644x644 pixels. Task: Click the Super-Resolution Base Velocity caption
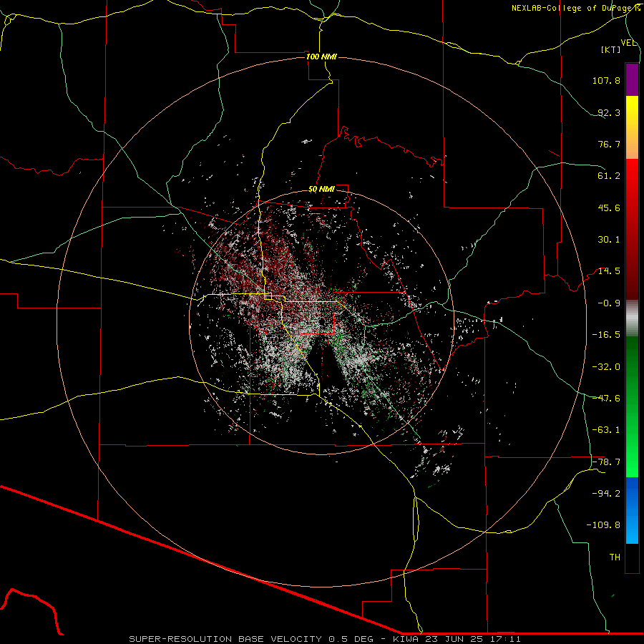point(325,639)
